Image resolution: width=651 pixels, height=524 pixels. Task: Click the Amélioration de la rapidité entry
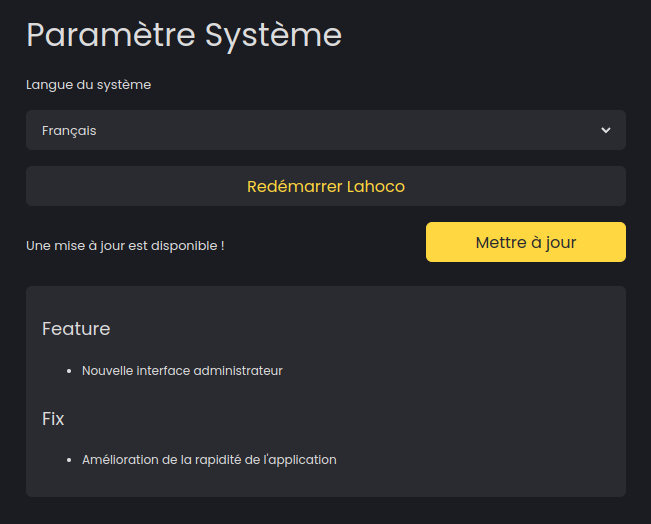click(209, 460)
